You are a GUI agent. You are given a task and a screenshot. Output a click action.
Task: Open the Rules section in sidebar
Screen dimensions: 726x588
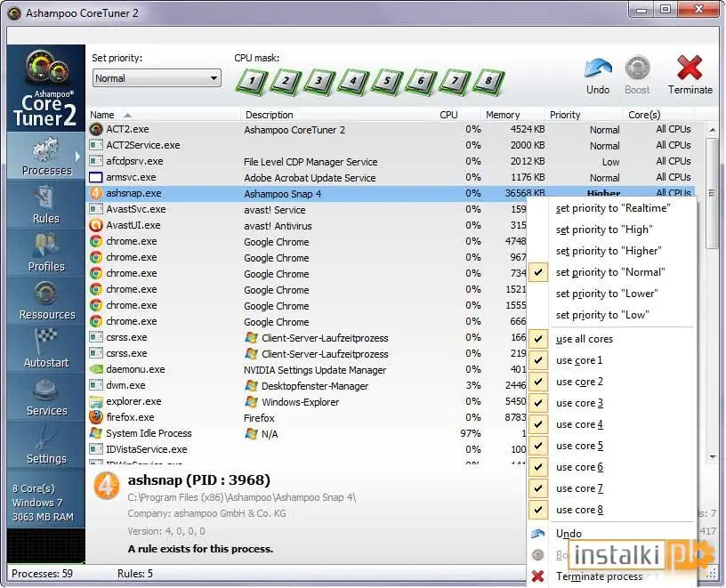coord(46,205)
